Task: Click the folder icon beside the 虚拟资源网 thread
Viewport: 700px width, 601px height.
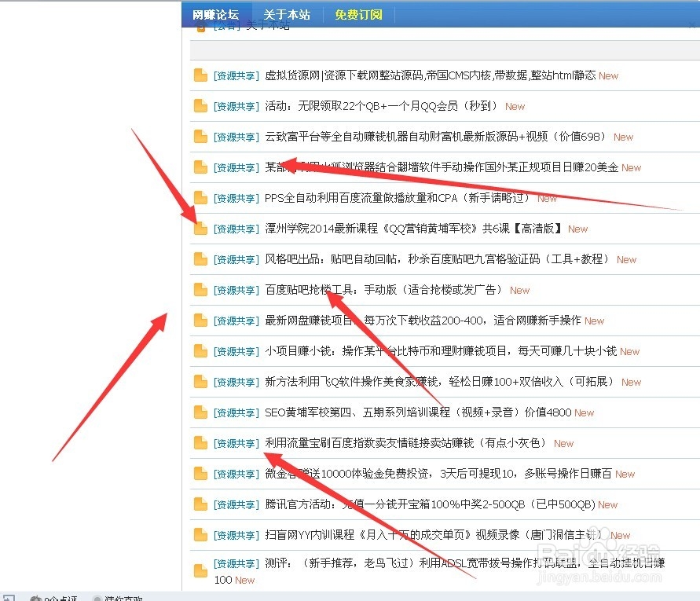Action: point(200,75)
